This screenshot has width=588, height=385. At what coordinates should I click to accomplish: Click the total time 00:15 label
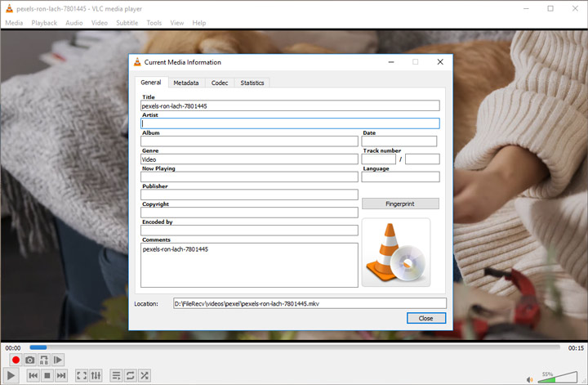(576, 348)
